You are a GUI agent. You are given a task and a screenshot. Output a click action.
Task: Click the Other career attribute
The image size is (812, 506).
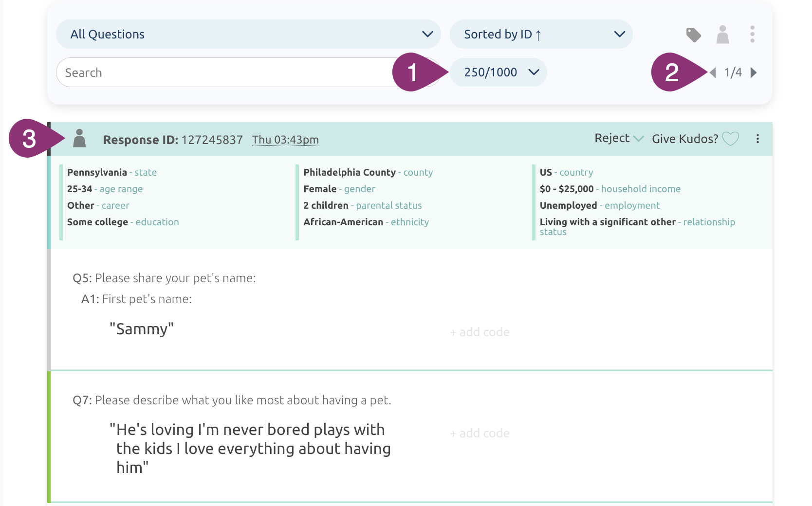(x=98, y=205)
